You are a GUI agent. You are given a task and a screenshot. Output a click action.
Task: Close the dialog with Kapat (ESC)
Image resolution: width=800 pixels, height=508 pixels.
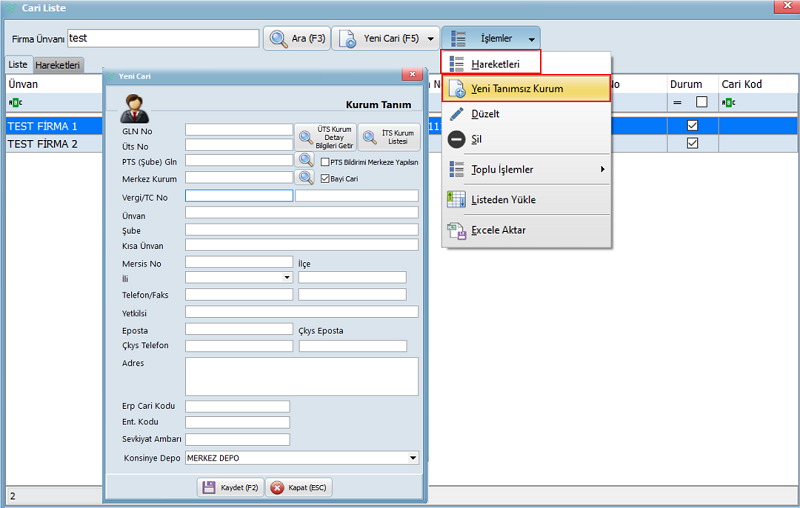coord(299,487)
